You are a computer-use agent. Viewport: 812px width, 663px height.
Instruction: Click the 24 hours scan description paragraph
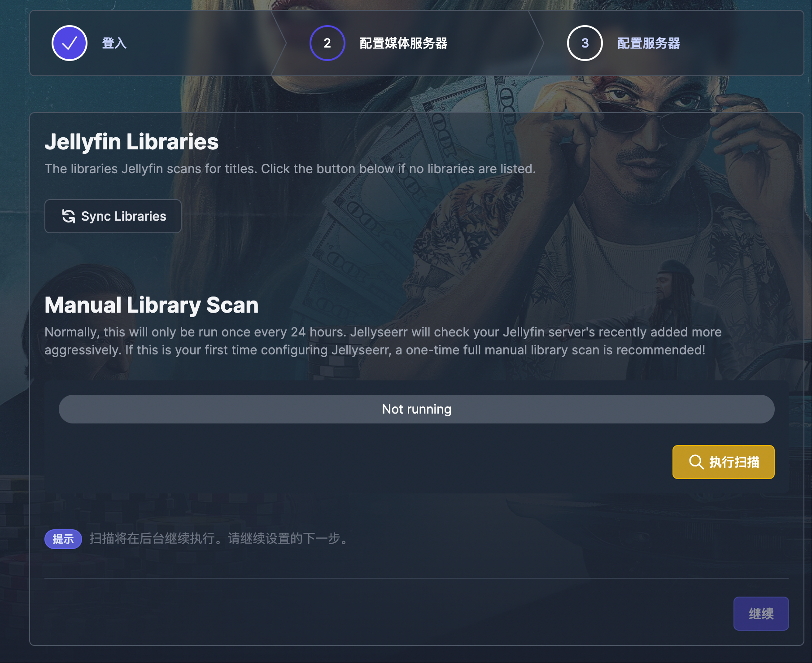click(x=383, y=341)
